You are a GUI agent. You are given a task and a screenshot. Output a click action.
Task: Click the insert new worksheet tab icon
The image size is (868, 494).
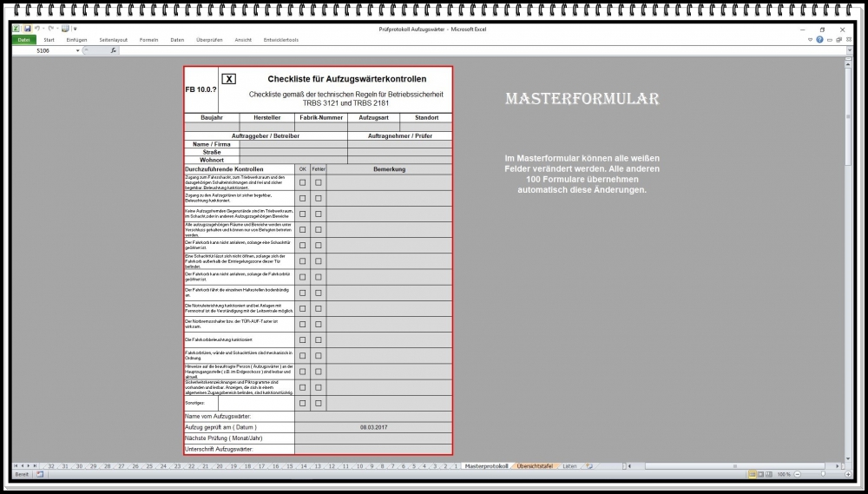point(589,466)
